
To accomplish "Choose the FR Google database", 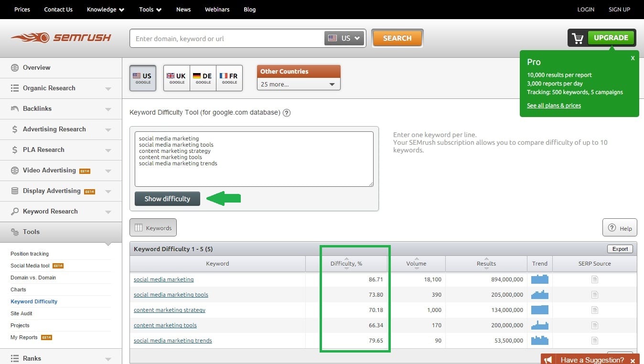I will [x=229, y=78].
